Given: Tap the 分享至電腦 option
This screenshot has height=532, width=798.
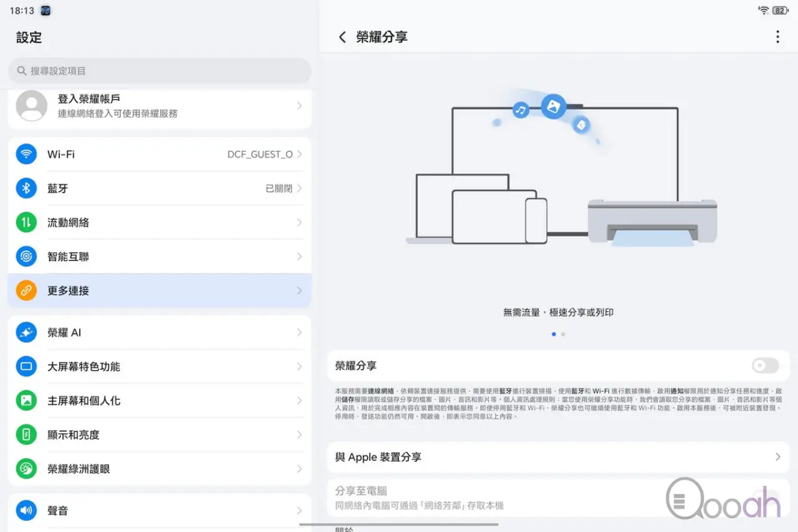Looking at the screenshot, I should point(559,498).
